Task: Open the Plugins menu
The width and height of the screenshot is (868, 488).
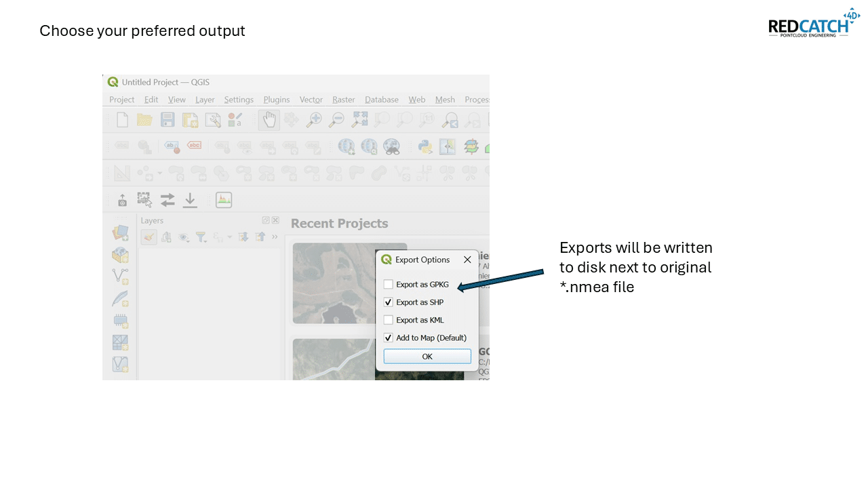Action: click(x=276, y=100)
